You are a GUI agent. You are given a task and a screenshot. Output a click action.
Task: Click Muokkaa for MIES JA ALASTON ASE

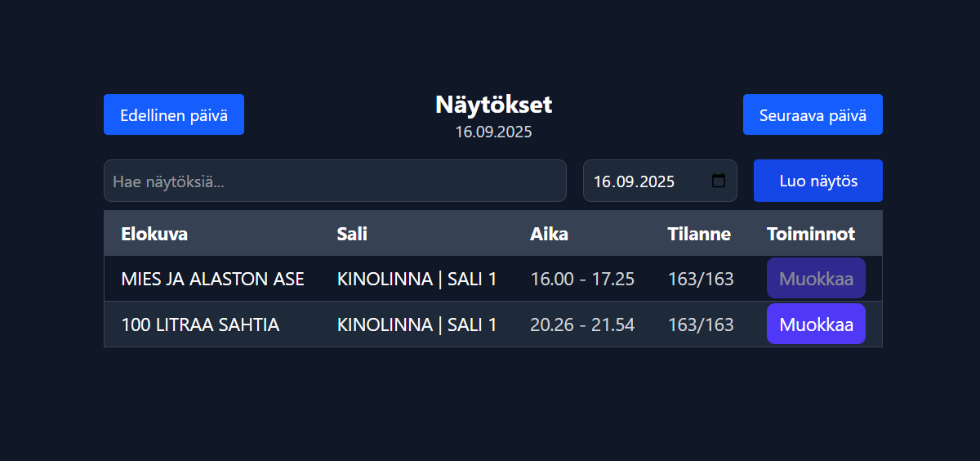[x=816, y=279]
